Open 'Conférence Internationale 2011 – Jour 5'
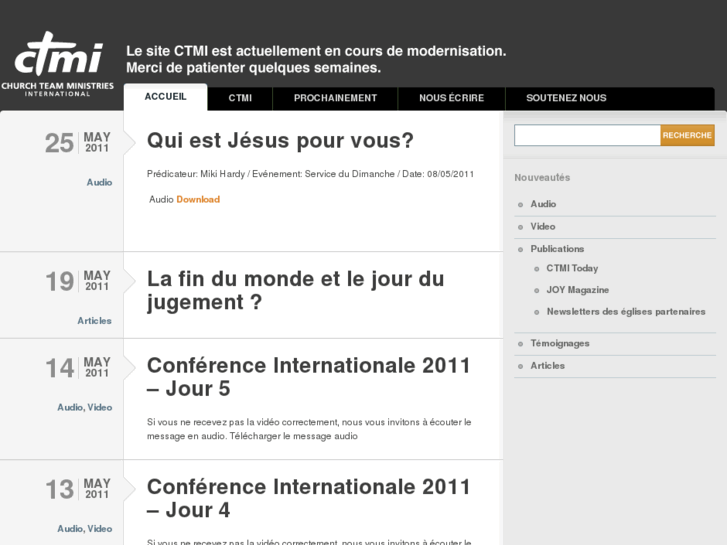Viewport: 727px width, 545px height. coord(308,377)
